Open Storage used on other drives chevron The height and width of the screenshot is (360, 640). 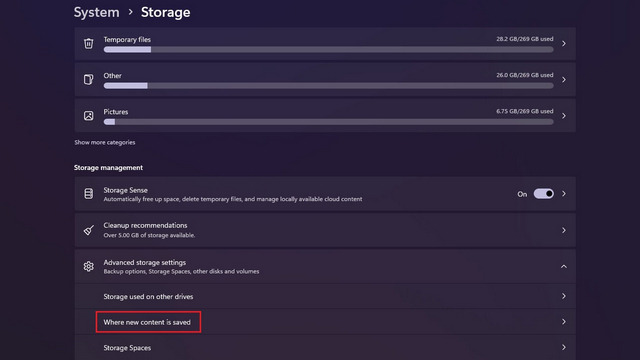[564, 296]
